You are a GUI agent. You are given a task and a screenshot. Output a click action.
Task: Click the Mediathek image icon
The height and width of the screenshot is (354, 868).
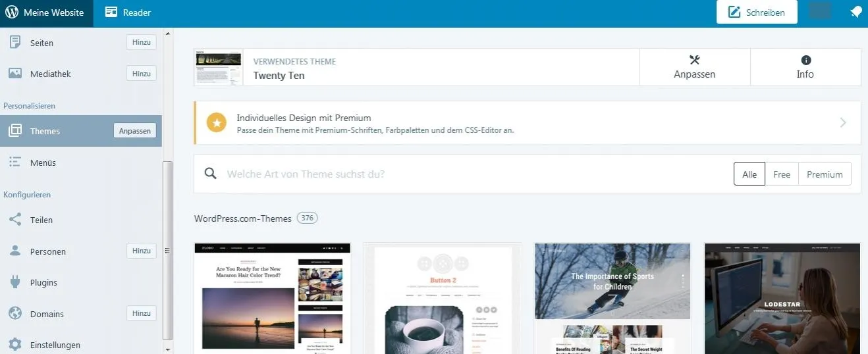click(x=15, y=74)
